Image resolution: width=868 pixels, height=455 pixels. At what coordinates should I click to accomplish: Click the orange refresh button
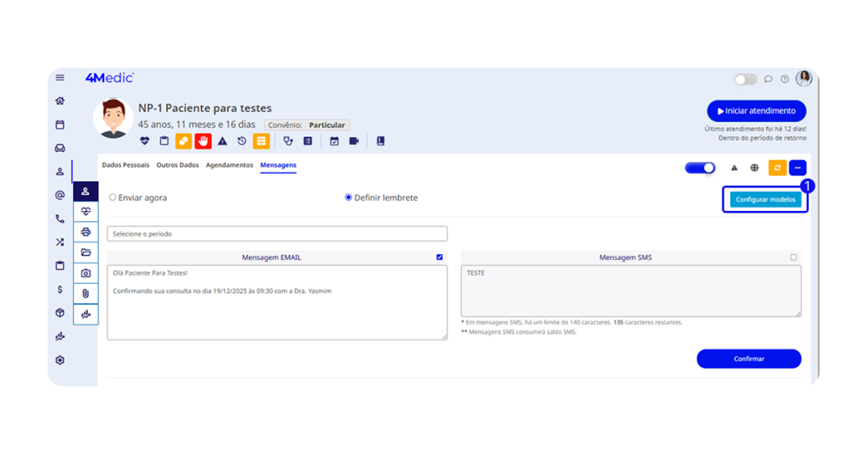pos(777,168)
